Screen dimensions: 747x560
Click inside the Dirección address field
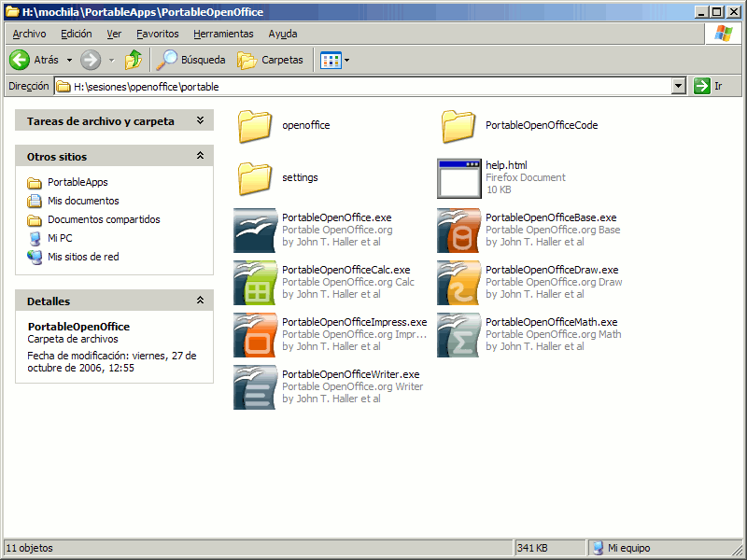(x=373, y=87)
